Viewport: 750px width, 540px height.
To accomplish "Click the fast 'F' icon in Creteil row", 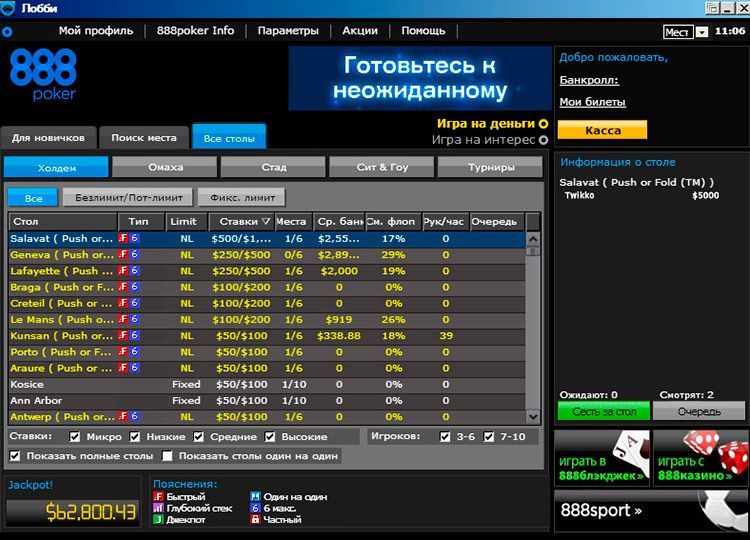I will [123, 303].
